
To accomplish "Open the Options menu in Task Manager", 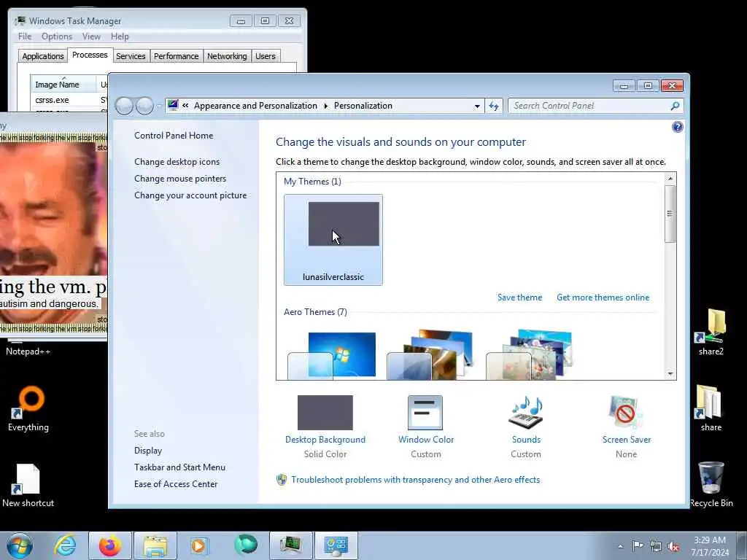I will (57, 36).
